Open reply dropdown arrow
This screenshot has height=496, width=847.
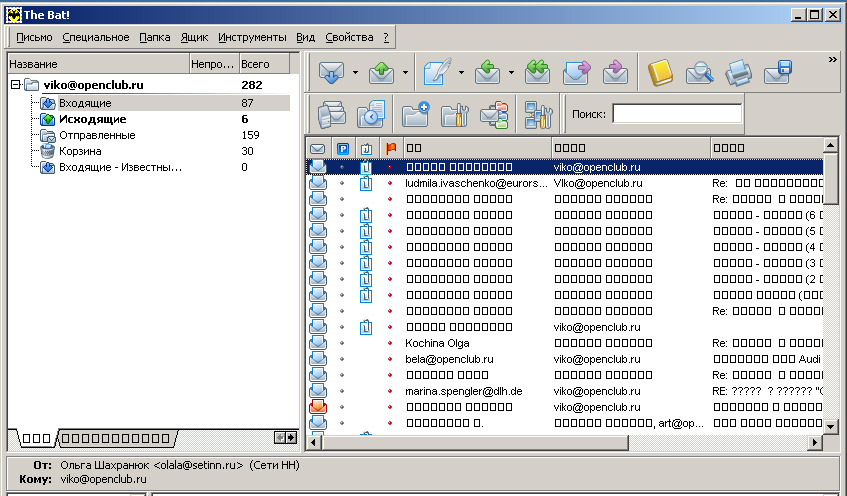(x=511, y=72)
